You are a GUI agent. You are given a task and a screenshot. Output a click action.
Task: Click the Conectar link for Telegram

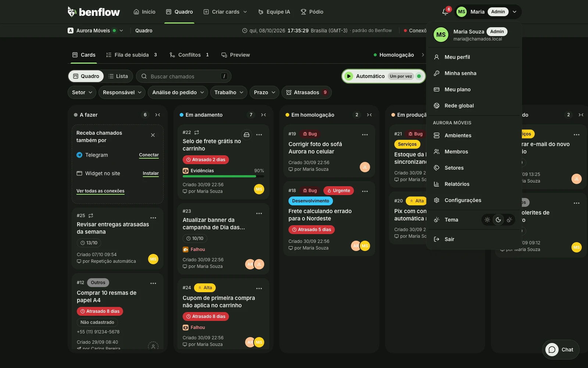(149, 155)
